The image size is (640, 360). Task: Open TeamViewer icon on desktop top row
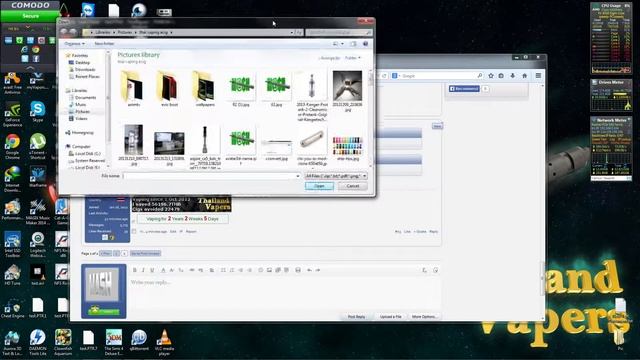88,10
